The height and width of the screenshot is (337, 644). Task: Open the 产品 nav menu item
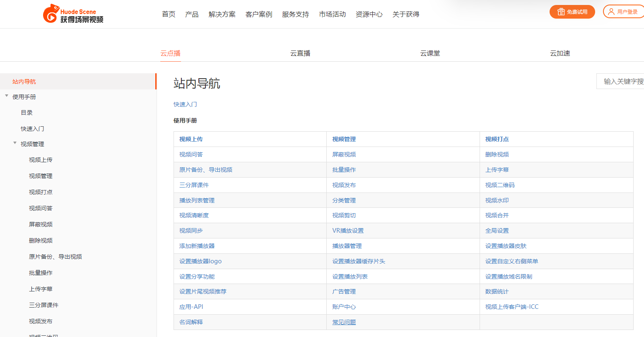[x=192, y=14]
